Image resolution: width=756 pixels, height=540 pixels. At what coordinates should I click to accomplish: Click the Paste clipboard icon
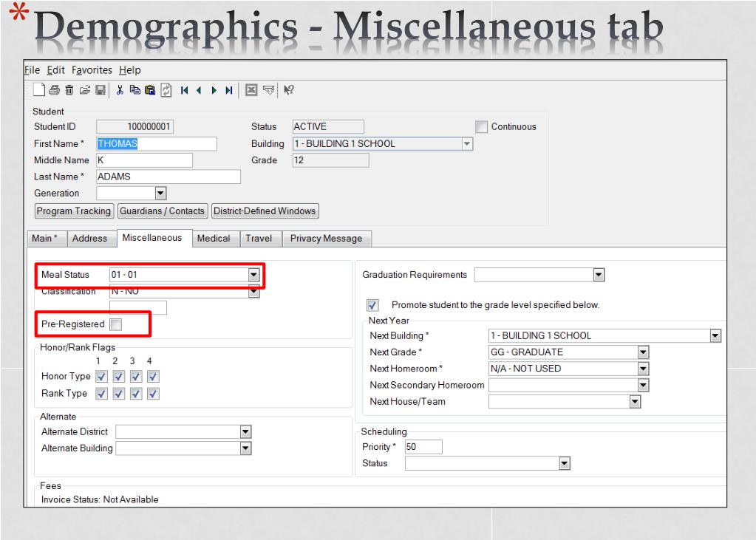tap(150, 89)
